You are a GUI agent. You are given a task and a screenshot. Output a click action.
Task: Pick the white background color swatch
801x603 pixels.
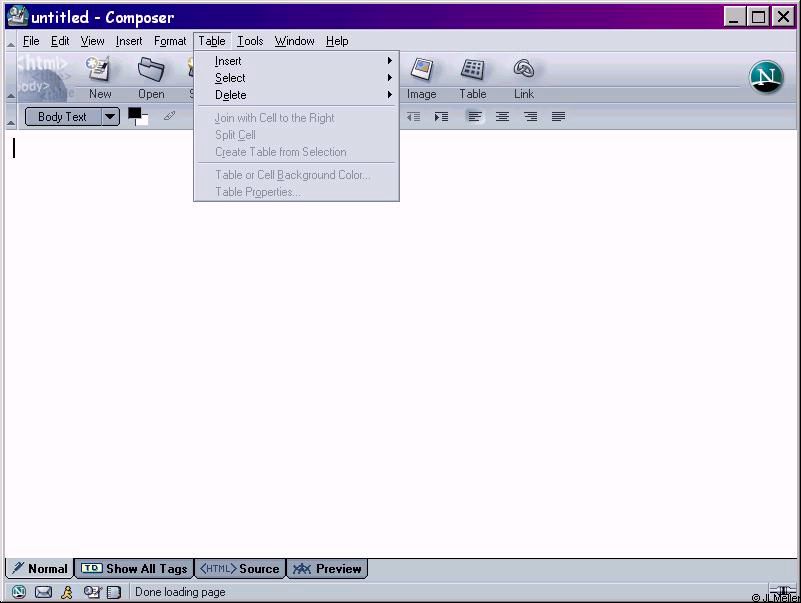[x=143, y=121]
